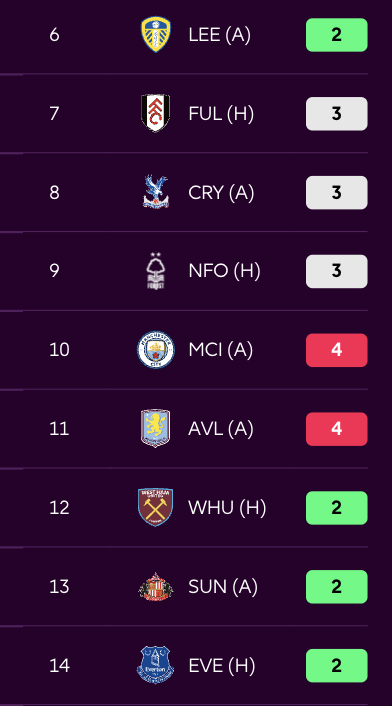392x706 pixels.
Task: Select the grey difficulty 3 badge for FUL
Action: pos(337,113)
